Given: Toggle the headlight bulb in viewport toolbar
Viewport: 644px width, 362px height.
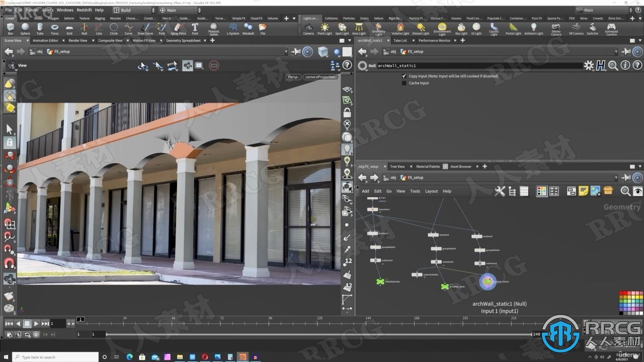Looking at the screenshot, I should click(x=347, y=149).
